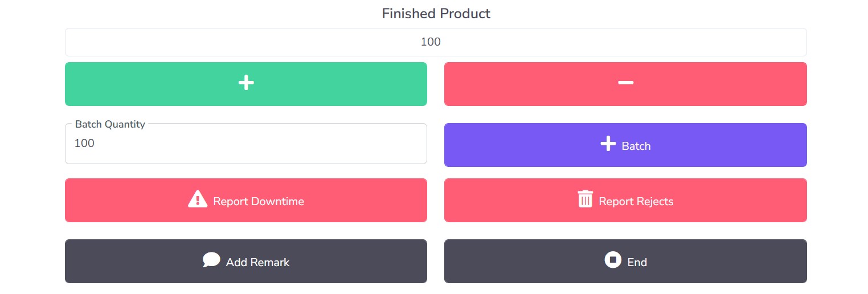Click the "Batch Quantity" field label
The image size is (868, 294).
(110, 124)
